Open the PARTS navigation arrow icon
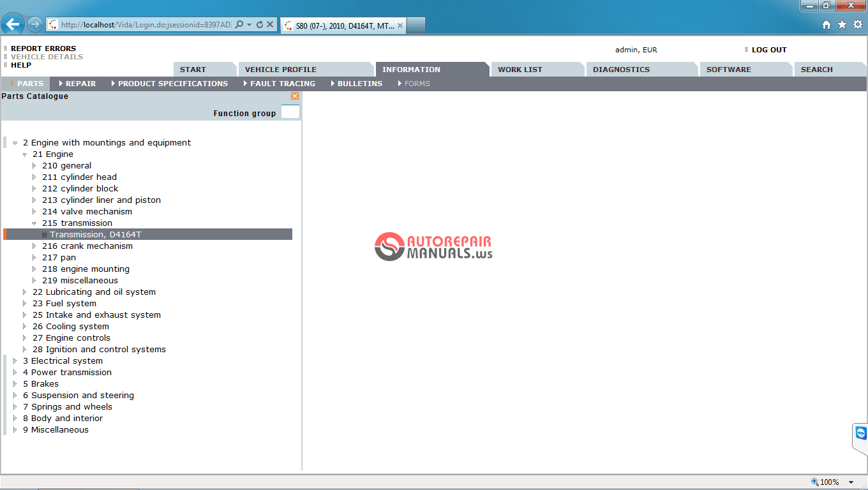The image size is (868, 490). coord(12,83)
